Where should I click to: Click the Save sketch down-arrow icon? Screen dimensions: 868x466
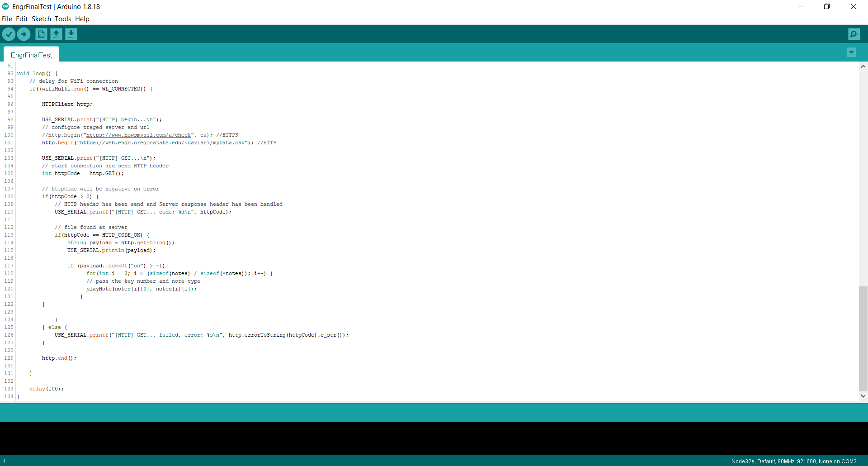(71, 34)
